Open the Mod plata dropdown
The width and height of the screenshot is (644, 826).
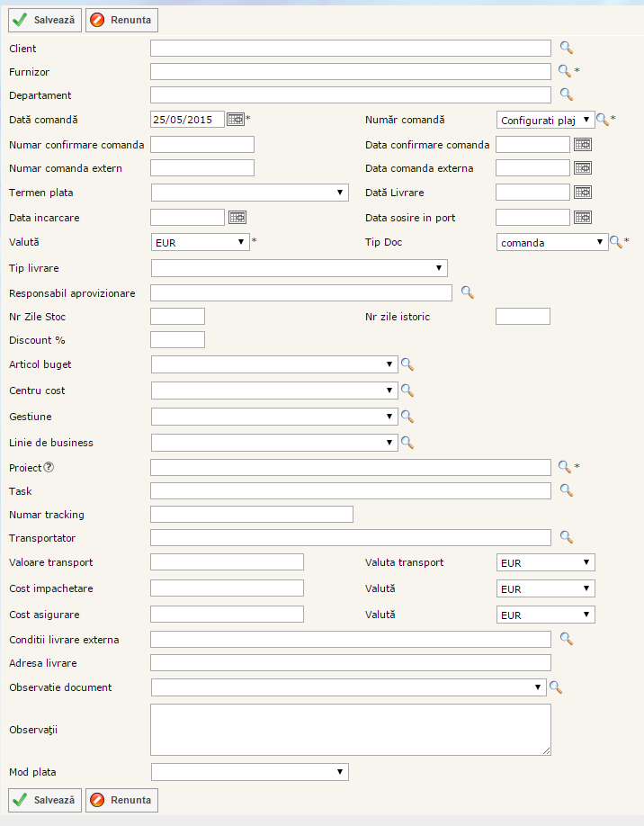(x=249, y=771)
